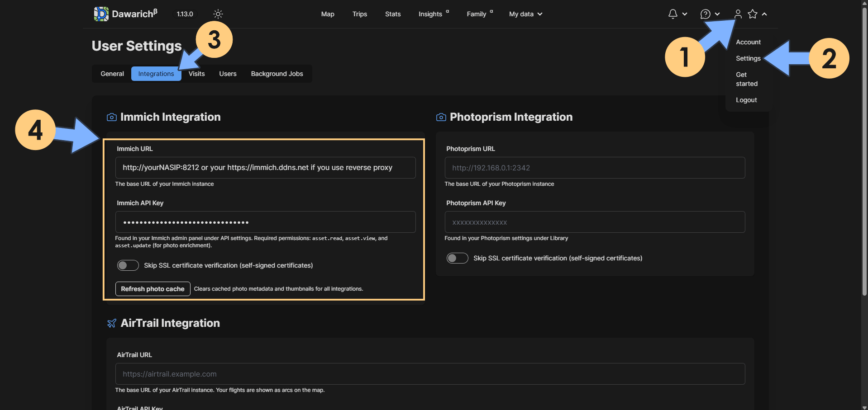868x410 pixels.
Task: Go to Trips in the navbar
Action: point(360,14)
